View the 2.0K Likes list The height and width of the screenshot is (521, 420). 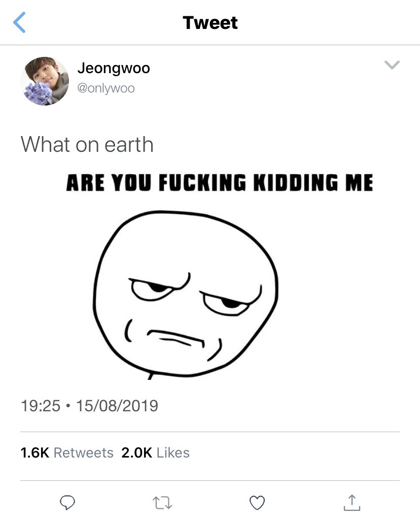tap(155, 452)
